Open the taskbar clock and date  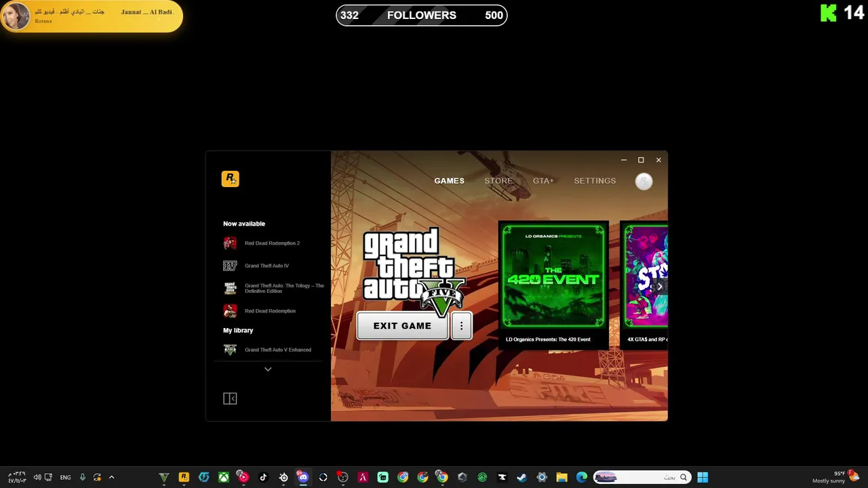pos(17,477)
